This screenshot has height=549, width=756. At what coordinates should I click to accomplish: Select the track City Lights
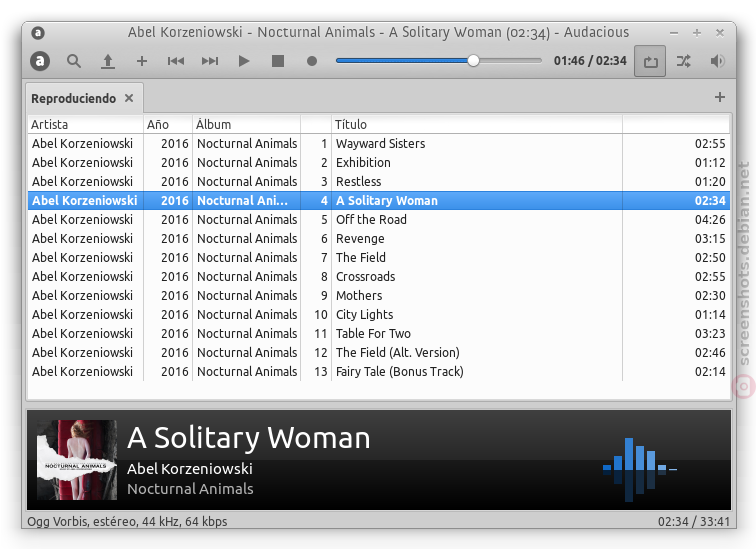click(379, 315)
